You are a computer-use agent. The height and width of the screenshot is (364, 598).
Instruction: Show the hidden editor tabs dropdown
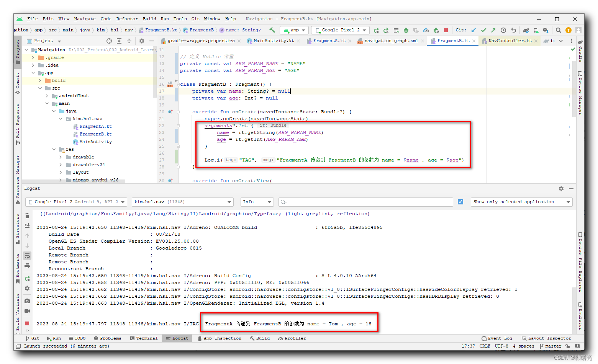tap(561, 41)
